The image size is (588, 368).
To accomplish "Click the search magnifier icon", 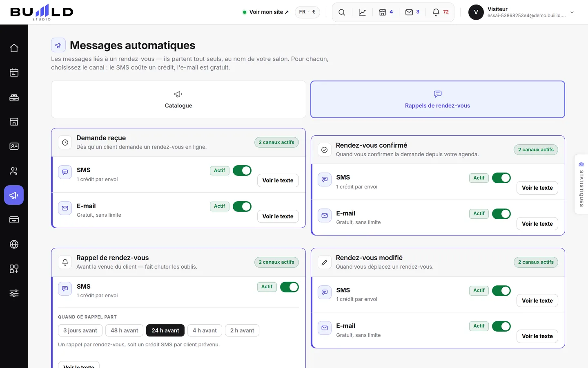I will (342, 12).
